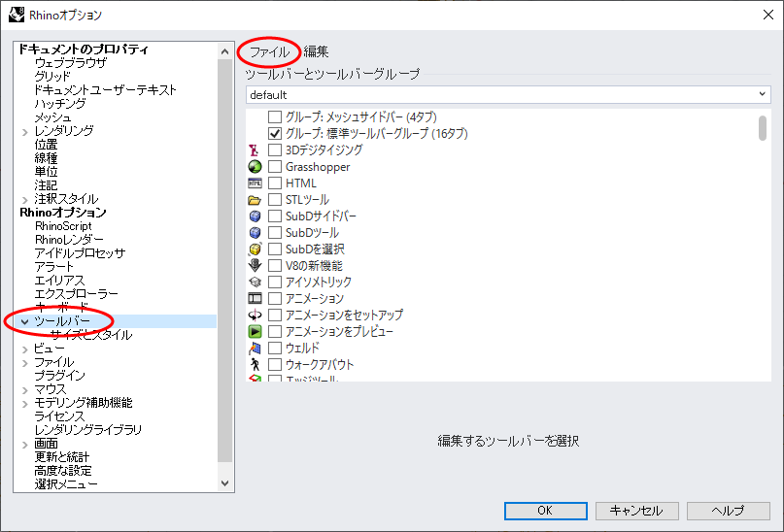Click the Grasshopper green icon

[x=256, y=167]
